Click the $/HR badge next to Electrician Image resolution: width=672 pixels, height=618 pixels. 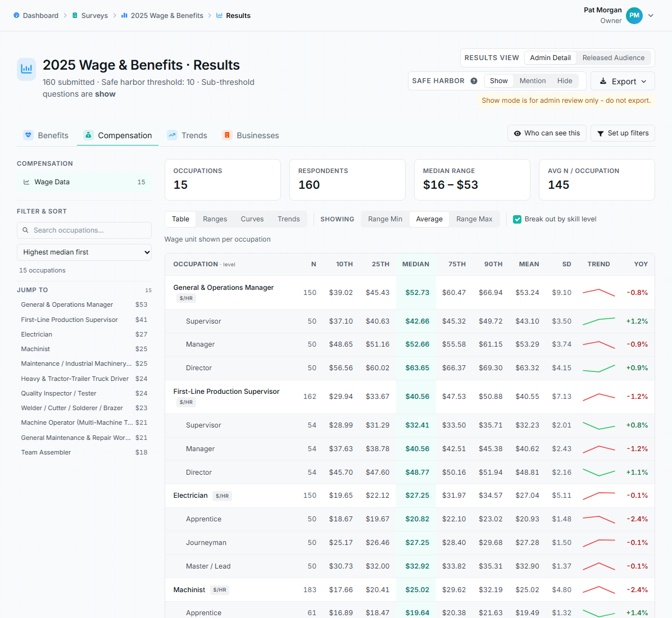tap(222, 496)
